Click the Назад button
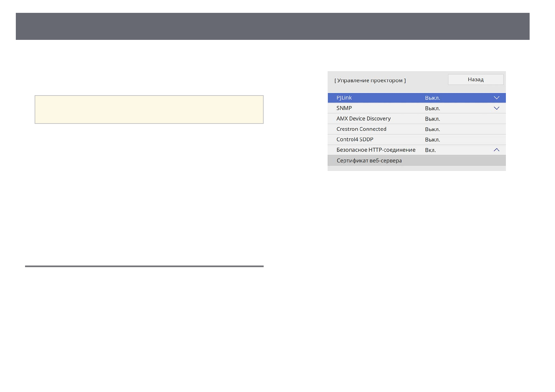 click(475, 79)
